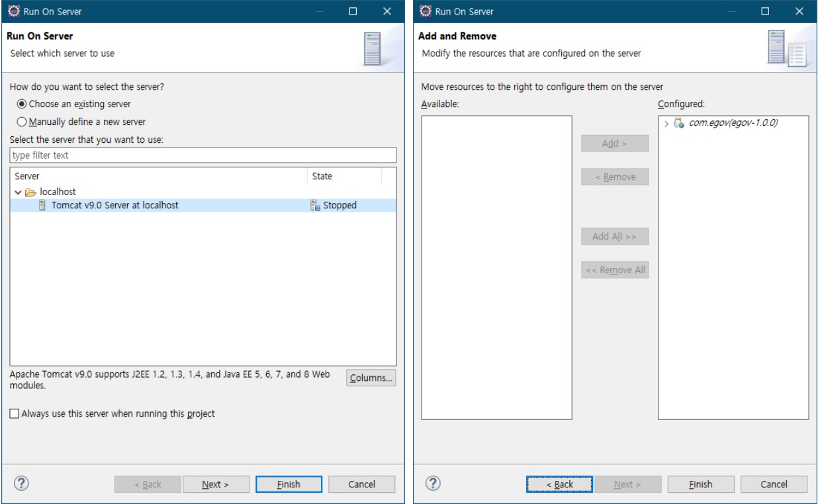Click the Server column header
The image size is (818, 504).
[159, 176]
